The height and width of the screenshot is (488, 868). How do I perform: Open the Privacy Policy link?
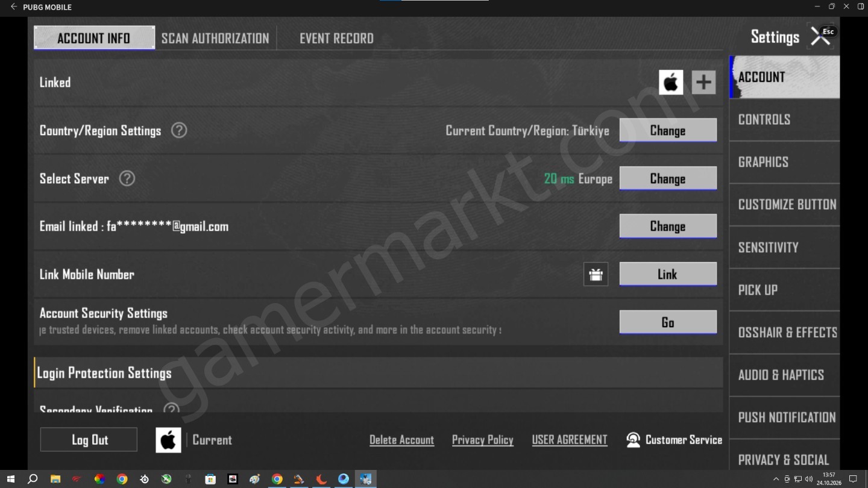pyautogui.click(x=483, y=440)
